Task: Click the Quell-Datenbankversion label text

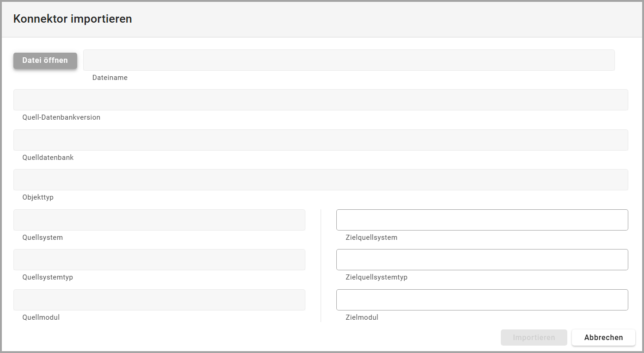Action: 61,117
